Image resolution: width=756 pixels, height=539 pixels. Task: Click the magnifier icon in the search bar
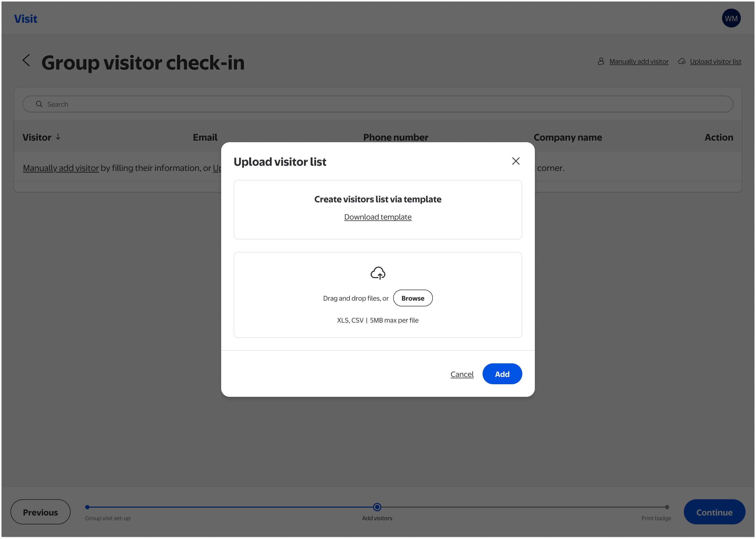(x=39, y=104)
